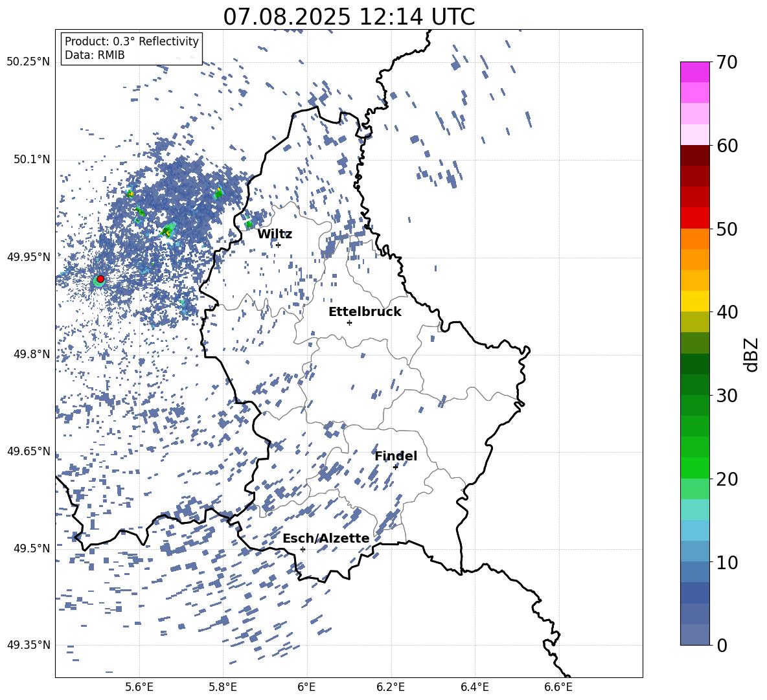Click the Esch/Alzette station cross marker
Screen dimensions: 767x700
point(303,549)
